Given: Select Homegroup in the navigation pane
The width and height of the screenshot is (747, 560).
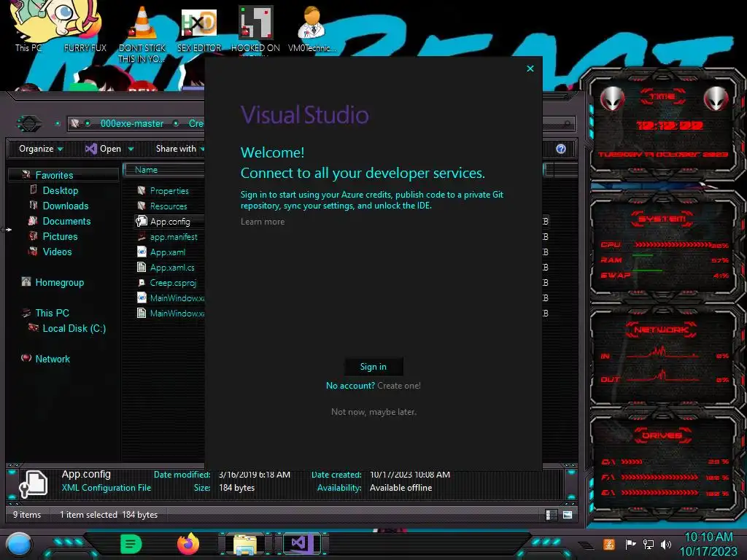Looking at the screenshot, I should (60, 282).
